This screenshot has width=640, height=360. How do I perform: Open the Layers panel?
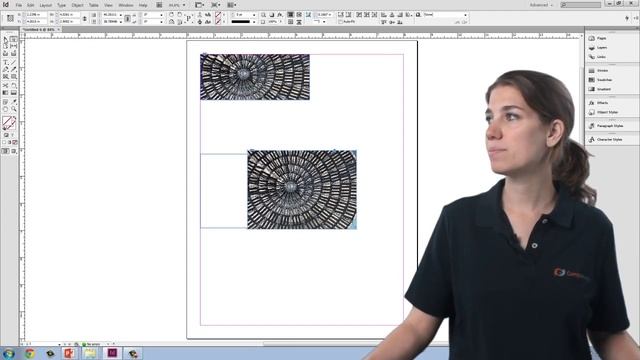pyautogui.click(x=598, y=47)
